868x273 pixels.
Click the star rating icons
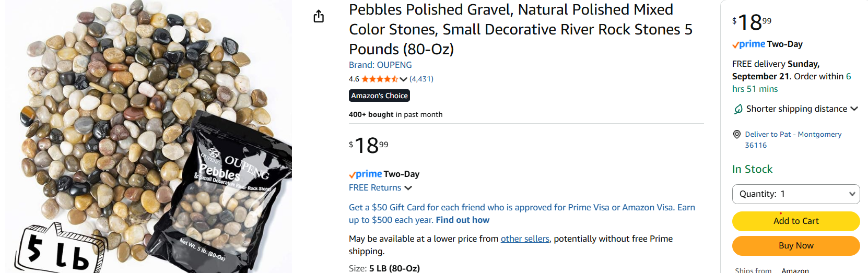(x=380, y=79)
